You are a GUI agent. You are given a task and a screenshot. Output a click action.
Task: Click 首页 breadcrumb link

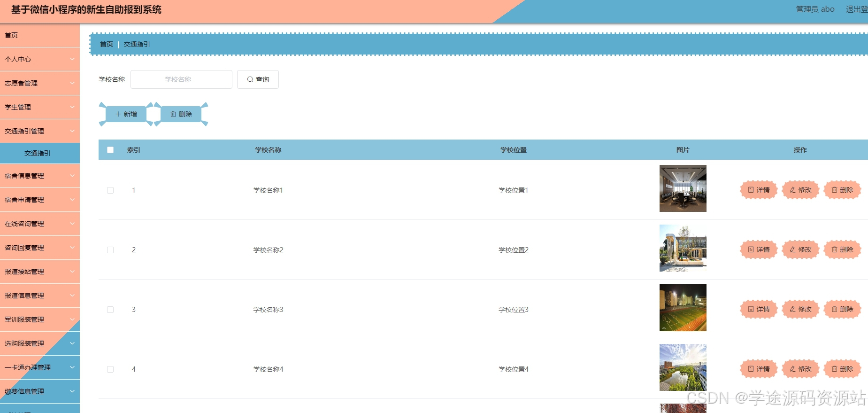107,44
